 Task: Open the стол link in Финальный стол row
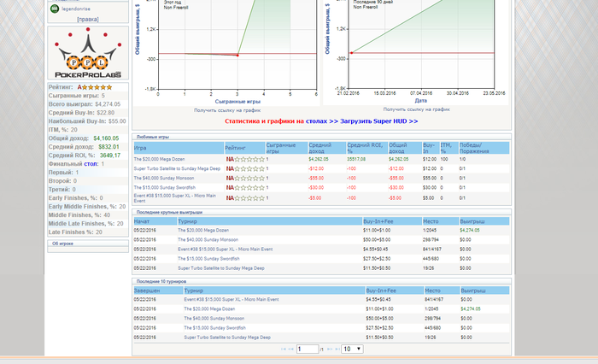point(91,164)
